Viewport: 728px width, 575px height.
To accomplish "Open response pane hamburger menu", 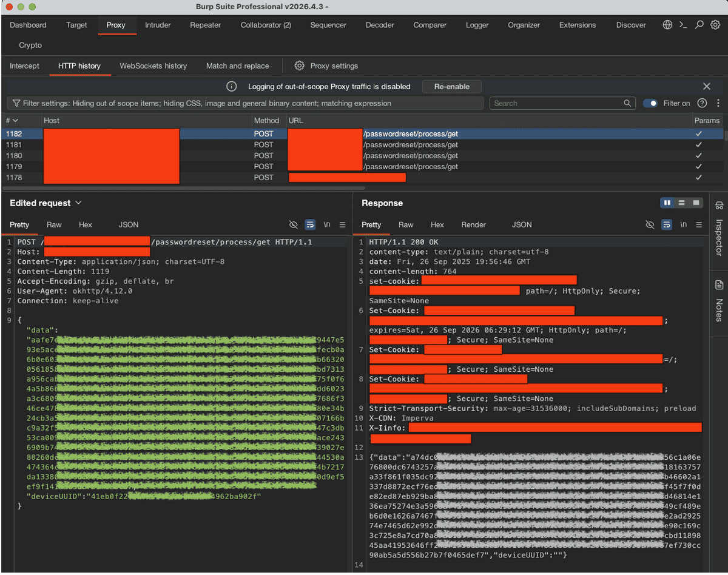I will click(x=699, y=224).
